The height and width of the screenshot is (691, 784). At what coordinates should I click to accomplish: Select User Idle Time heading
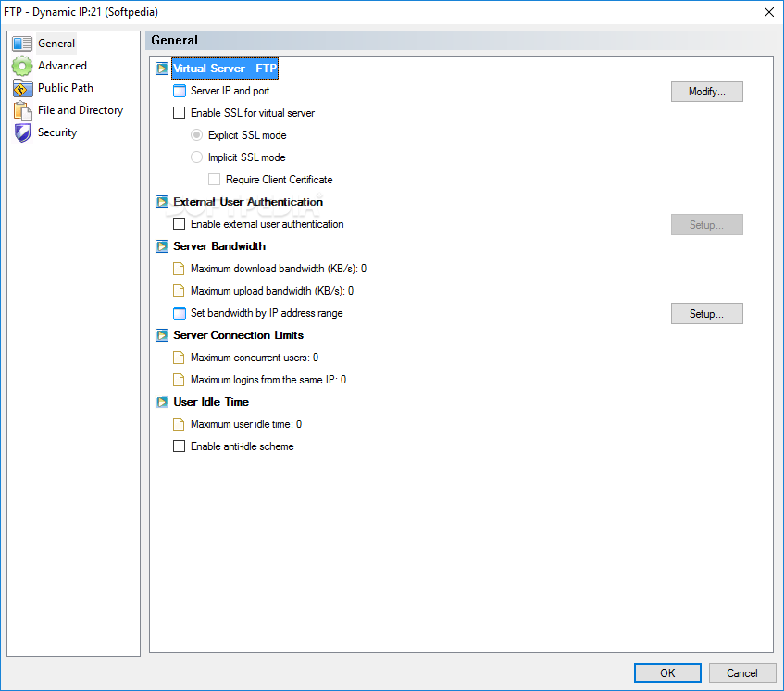tap(211, 402)
